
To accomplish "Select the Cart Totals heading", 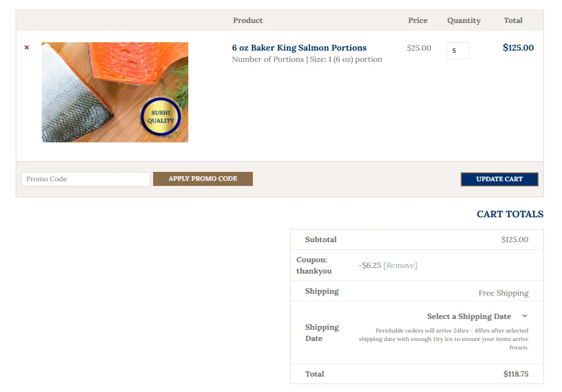I will pyautogui.click(x=510, y=214).
